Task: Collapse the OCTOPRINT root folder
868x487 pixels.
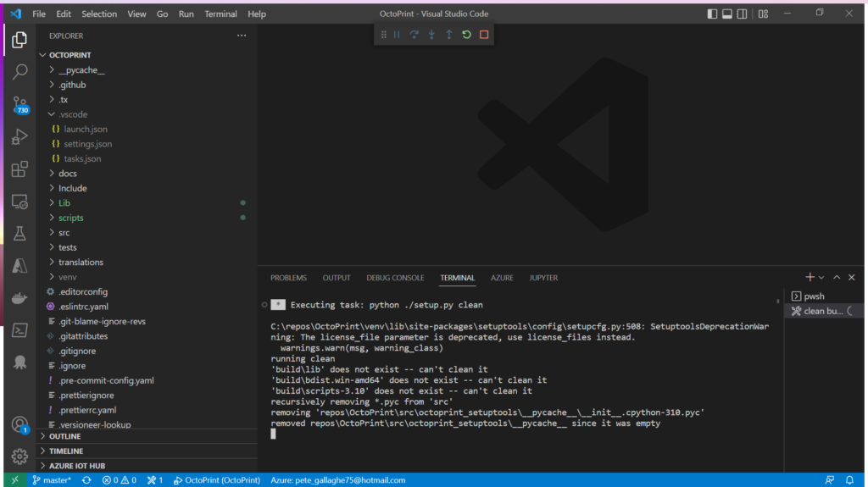Action: point(147,55)
